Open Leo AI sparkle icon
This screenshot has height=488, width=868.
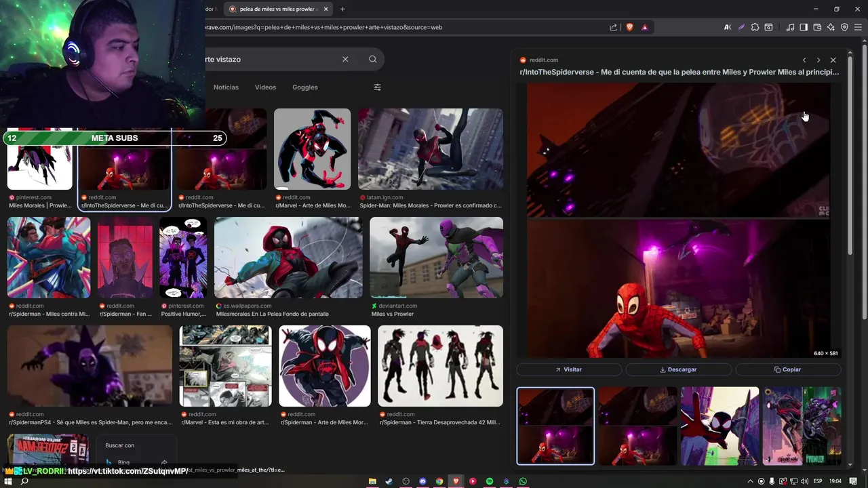831,27
